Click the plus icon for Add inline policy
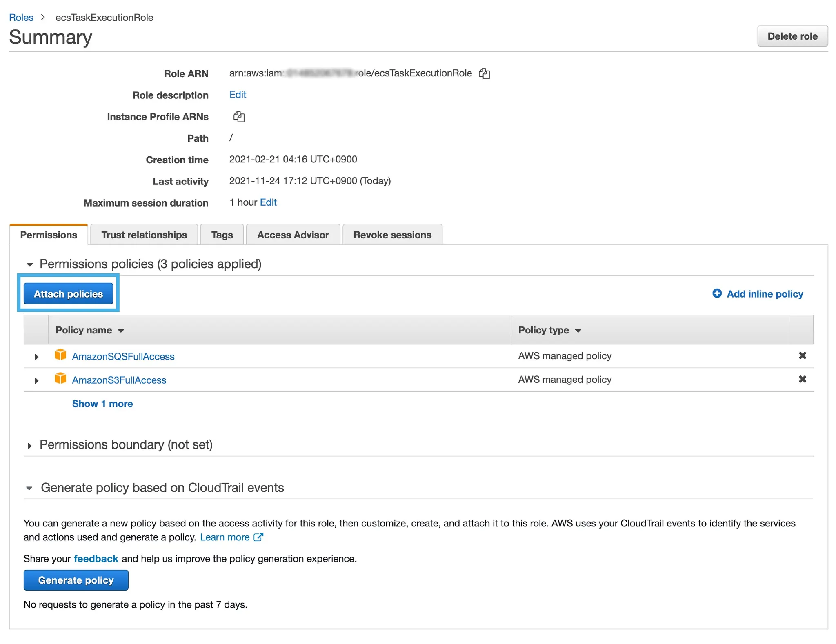Screen dimensions: 836x644 click(717, 293)
